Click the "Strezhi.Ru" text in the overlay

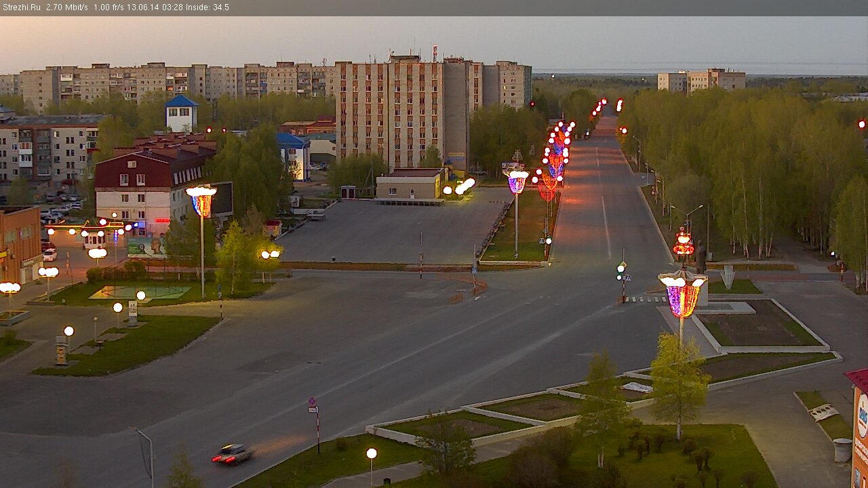(22, 7)
